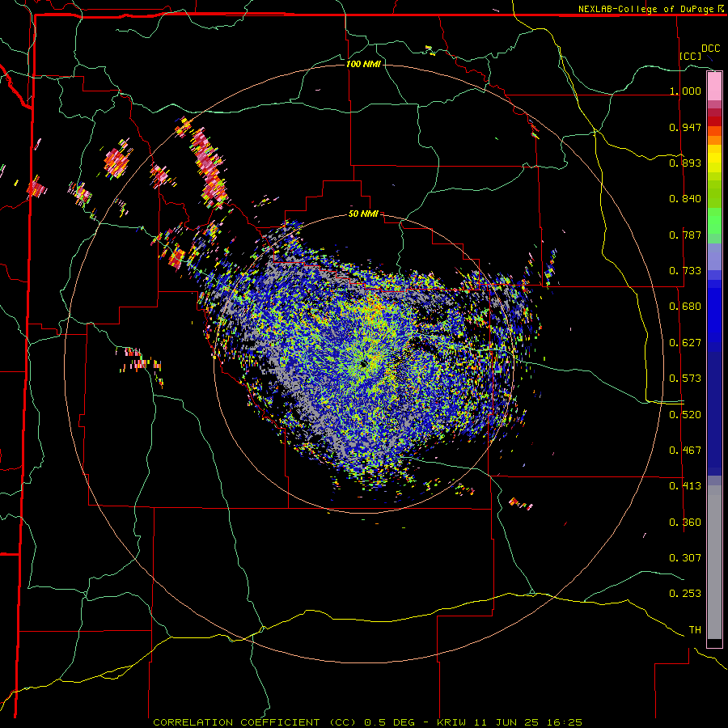Click the 50 NMI range ring label

coord(363,214)
